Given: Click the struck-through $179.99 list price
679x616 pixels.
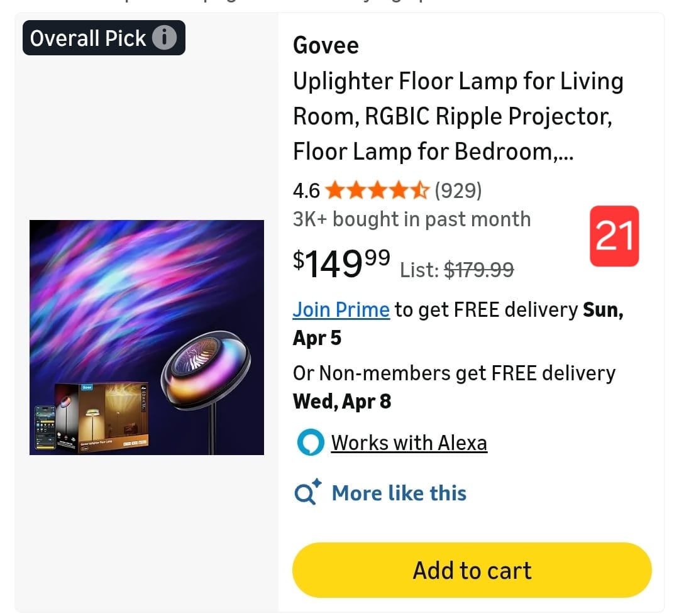Looking at the screenshot, I should pos(478,270).
